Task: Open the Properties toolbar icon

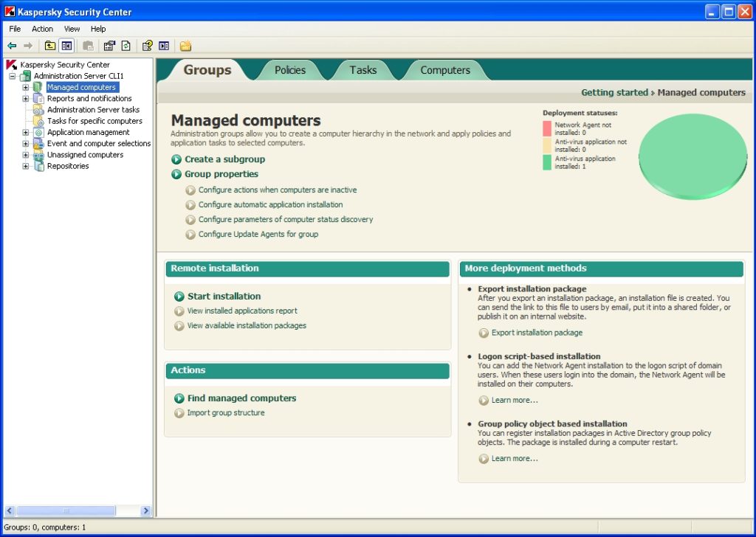Action: [x=109, y=46]
